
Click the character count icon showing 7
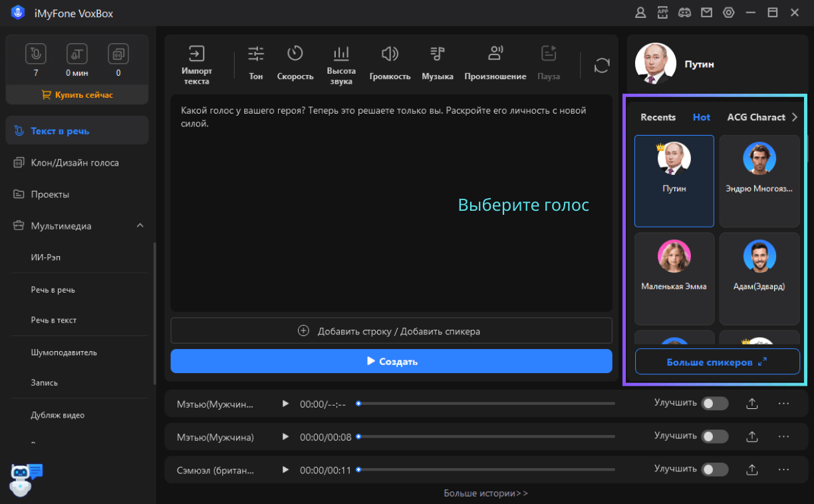click(36, 54)
